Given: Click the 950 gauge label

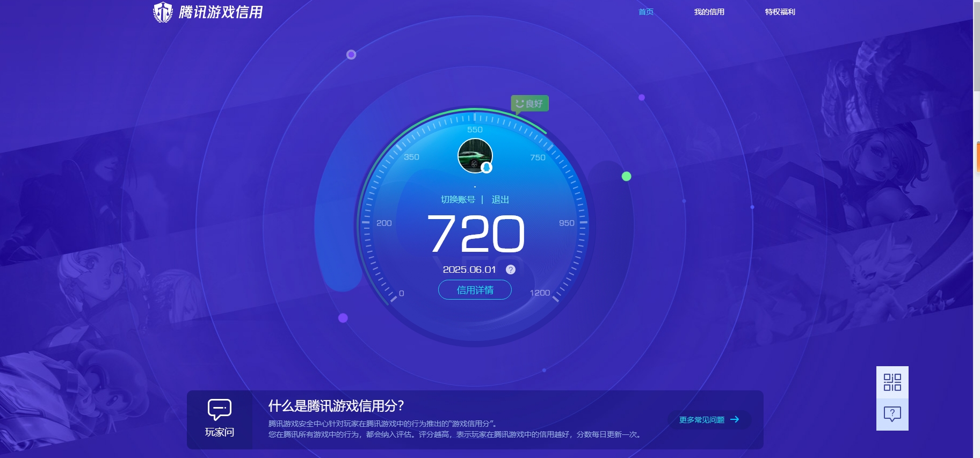Looking at the screenshot, I should tap(567, 223).
